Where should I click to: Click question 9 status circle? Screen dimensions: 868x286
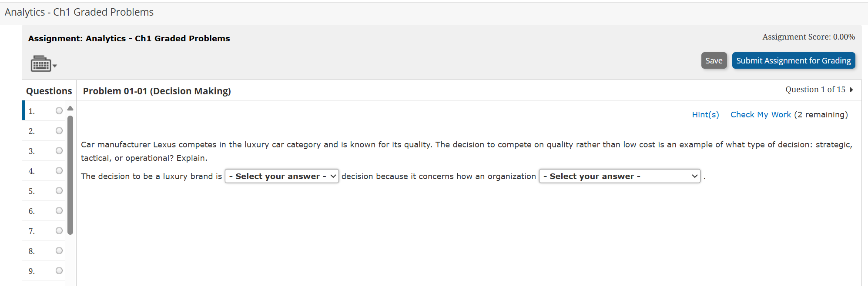click(59, 271)
